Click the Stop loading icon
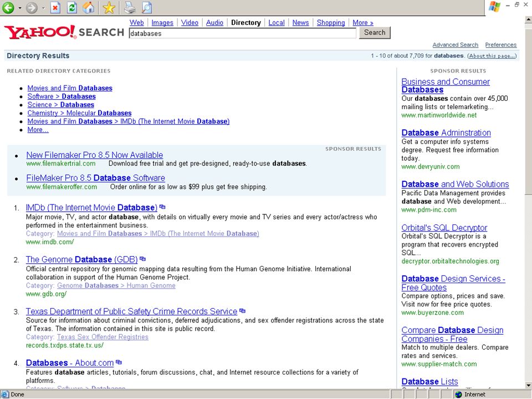Screen dimensions: 532x399 pyautogui.click(x=55, y=7)
